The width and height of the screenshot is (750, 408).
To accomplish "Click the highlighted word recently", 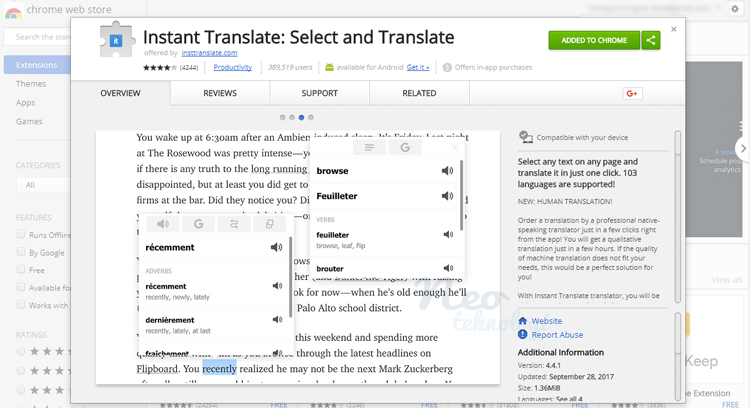I will 219,369.
